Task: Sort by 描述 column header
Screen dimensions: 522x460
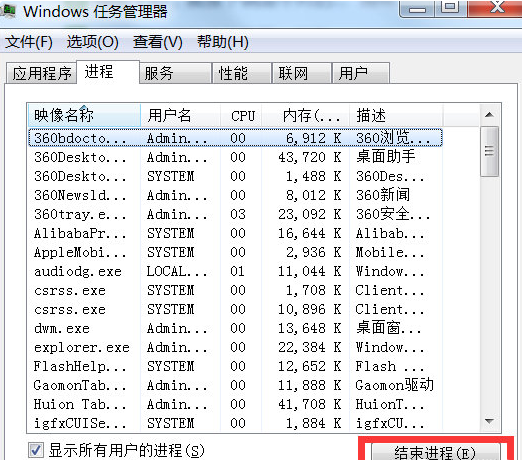Action: tap(396, 116)
